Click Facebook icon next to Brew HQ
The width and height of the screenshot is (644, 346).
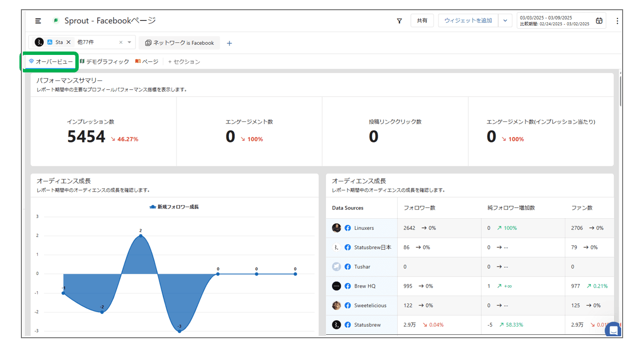pyautogui.click(x=348, y=286)
